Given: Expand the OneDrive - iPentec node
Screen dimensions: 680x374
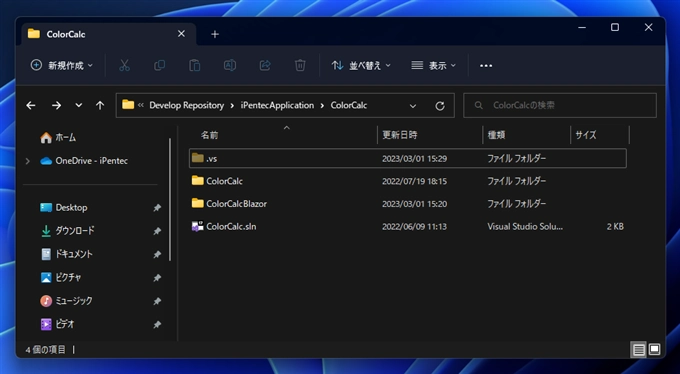Looking at the screenshot, I should [x=28, y=161].
